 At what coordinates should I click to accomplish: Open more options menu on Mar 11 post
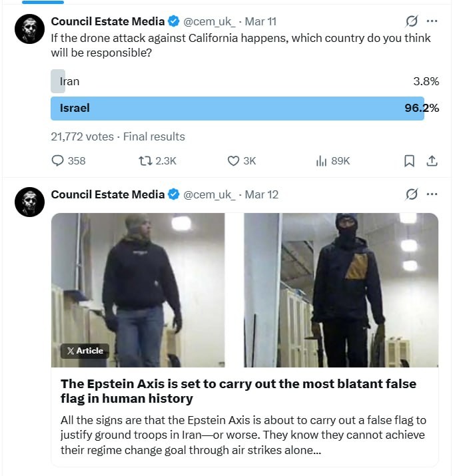[432, 21]
